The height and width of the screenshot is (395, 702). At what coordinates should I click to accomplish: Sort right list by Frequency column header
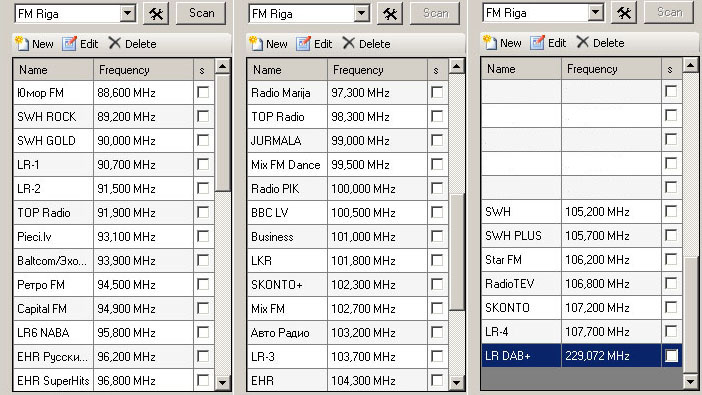612,69
